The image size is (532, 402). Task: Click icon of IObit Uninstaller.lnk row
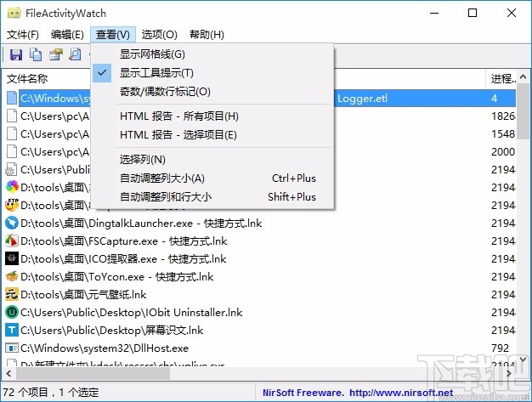click(12, 312)
